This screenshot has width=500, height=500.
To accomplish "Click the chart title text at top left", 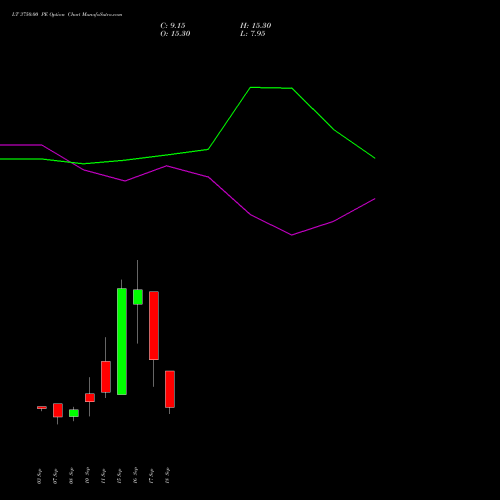I will click(x=67, y=15).
